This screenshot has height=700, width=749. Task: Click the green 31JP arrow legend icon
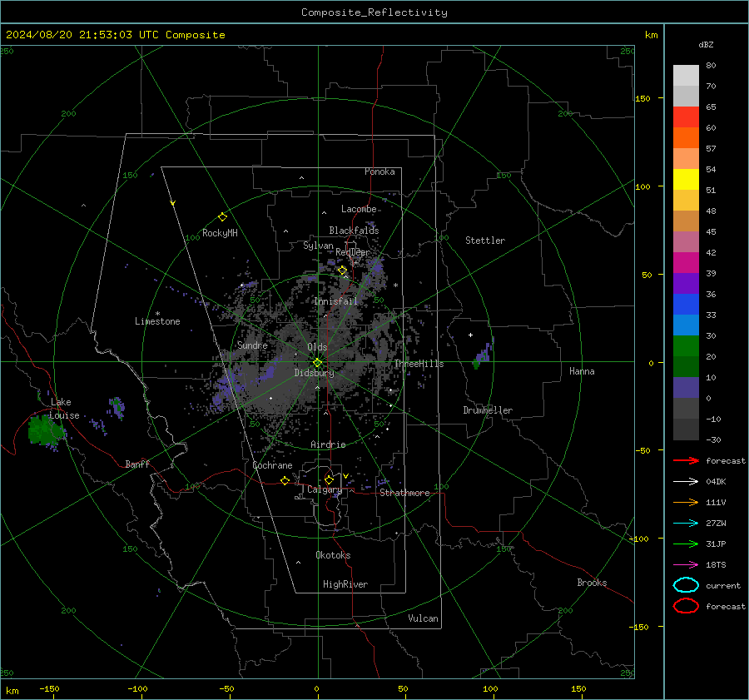(686, 544)
